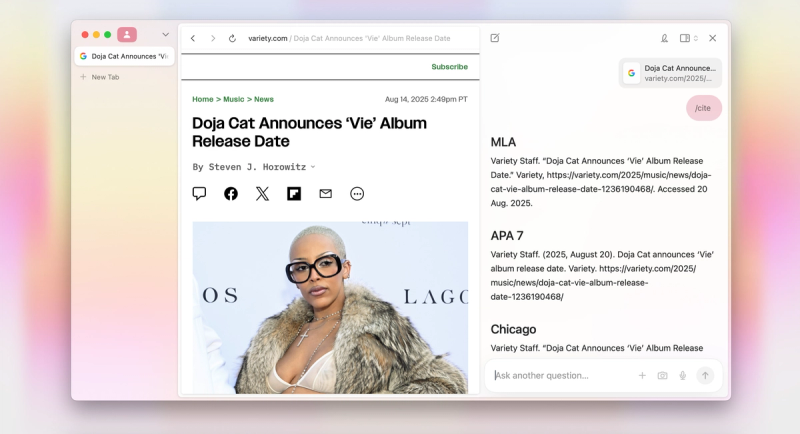Image resolution: width=800 pixels, height=434 pixels.
Task: Toggle the side panel layout icon
Action: pos(685,38)
